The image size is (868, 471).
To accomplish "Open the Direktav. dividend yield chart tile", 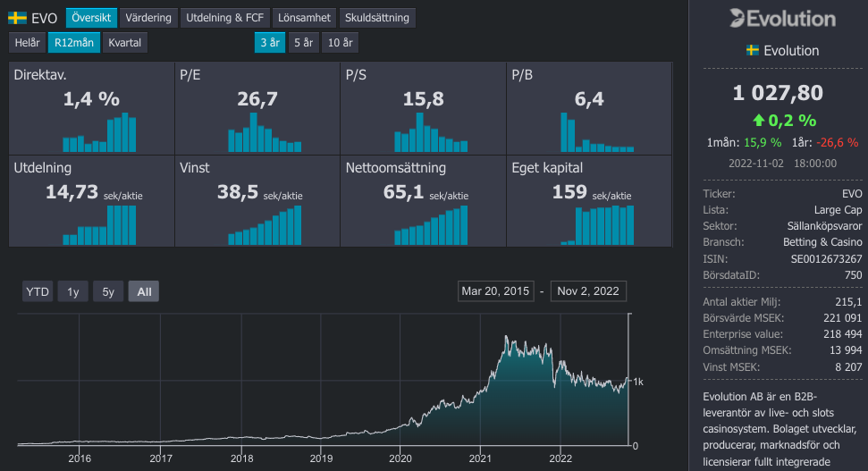I will point(91,109).
